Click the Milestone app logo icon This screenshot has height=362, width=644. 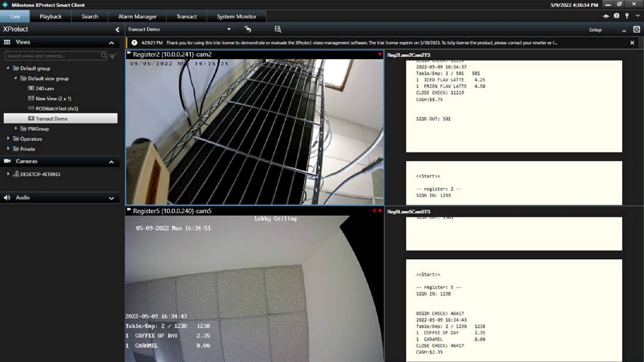(5, 5)
